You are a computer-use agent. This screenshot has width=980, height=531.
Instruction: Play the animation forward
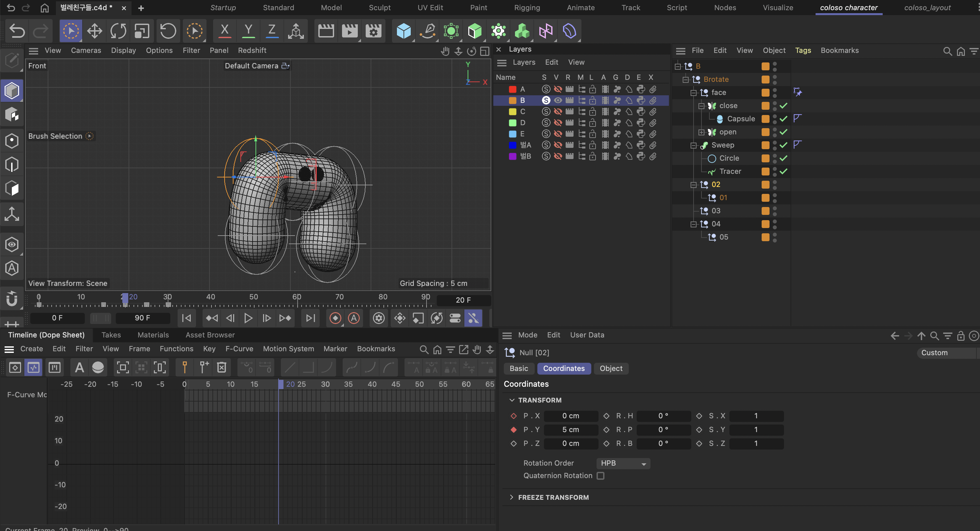pyautogui.click(x=248, y=318)
